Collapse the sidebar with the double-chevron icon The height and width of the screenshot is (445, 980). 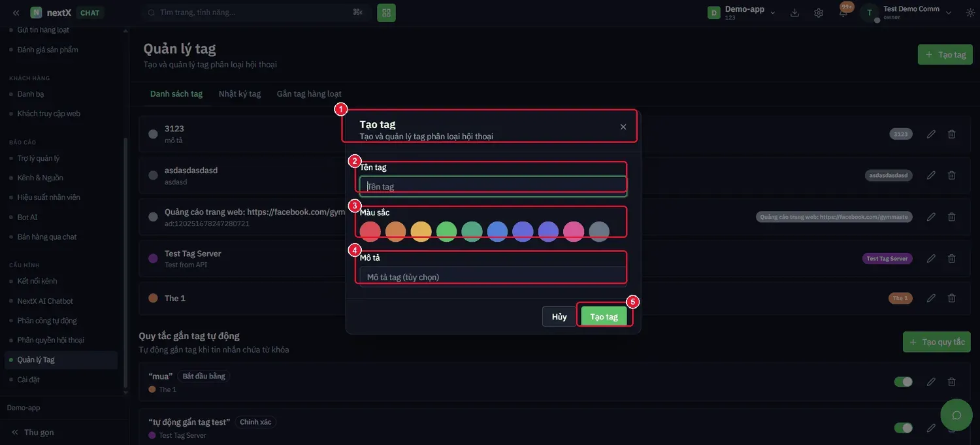pos(16,12)
